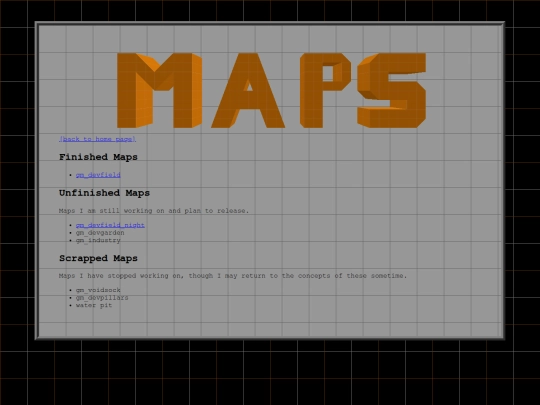Select the Unfinished Maps heading
Viewport: 540px width, 405px height.
(x=104, y=193)
